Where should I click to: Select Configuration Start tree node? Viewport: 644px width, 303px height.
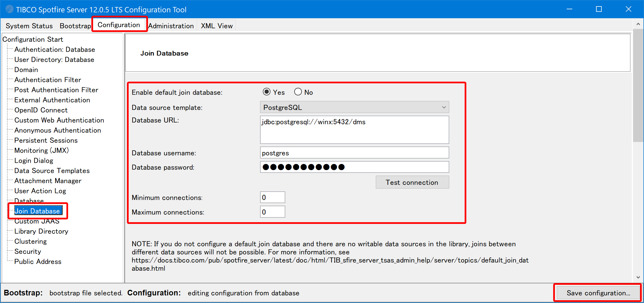pos(33,39)
